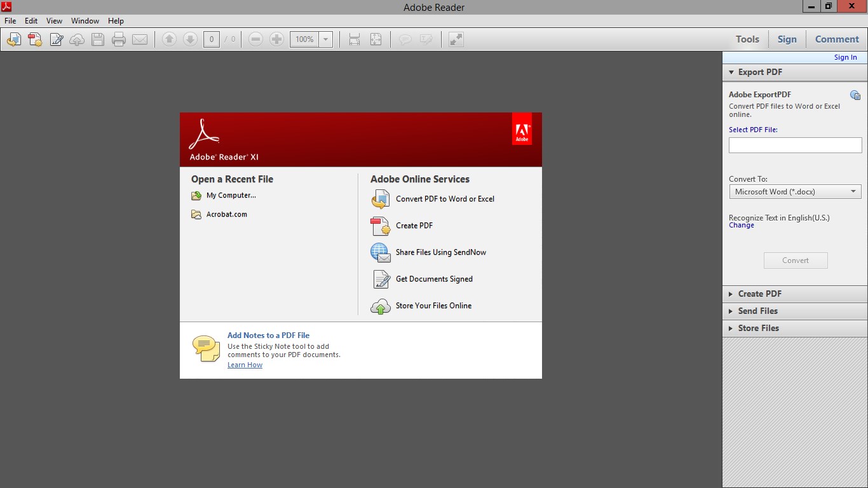This screenshot has height=488, width=868.
Task: Open the zoom percentage dropdown arrow
Action: tap(326, 39)
